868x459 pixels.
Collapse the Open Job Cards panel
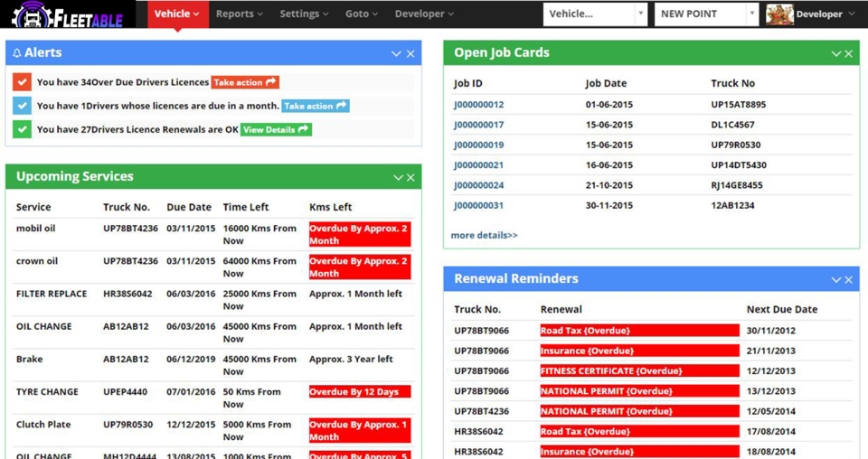pyautogui.click(x=836, y=53)
